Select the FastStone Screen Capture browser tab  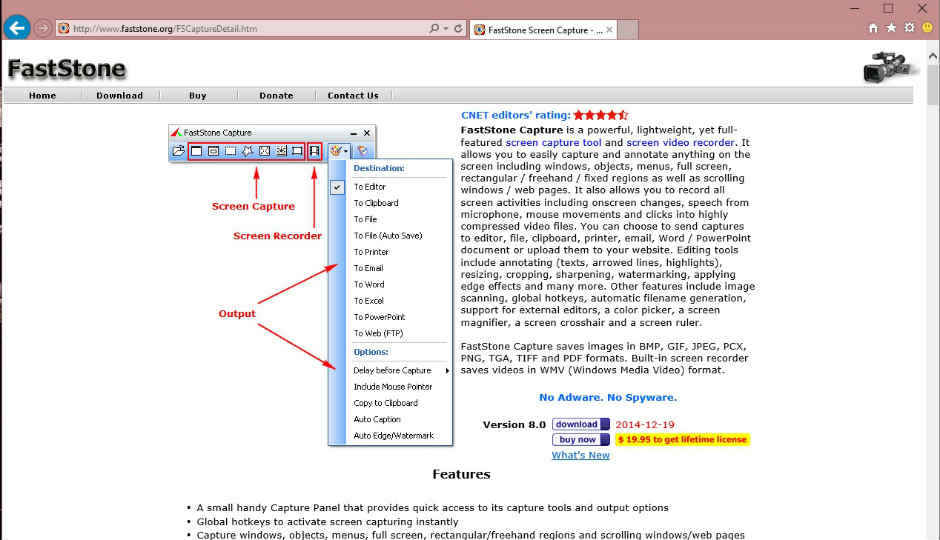pyautogui.click(x=543, y=29)
